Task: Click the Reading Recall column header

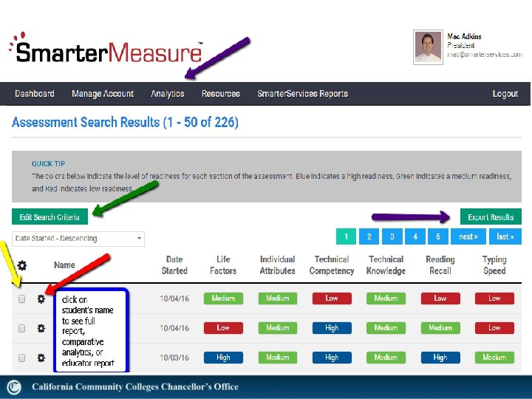Action: click(440, 265)
